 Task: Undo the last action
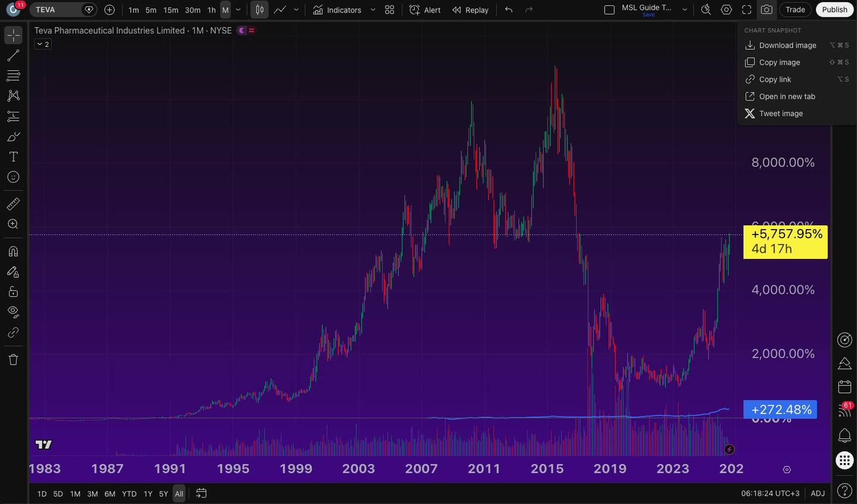pos(509,10)
